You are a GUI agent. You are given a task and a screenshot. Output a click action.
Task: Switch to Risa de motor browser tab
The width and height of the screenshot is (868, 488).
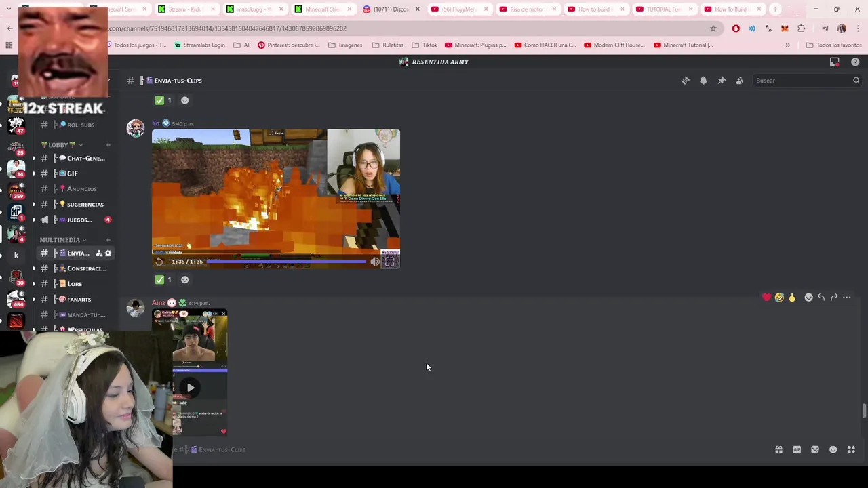click(527, 9)
